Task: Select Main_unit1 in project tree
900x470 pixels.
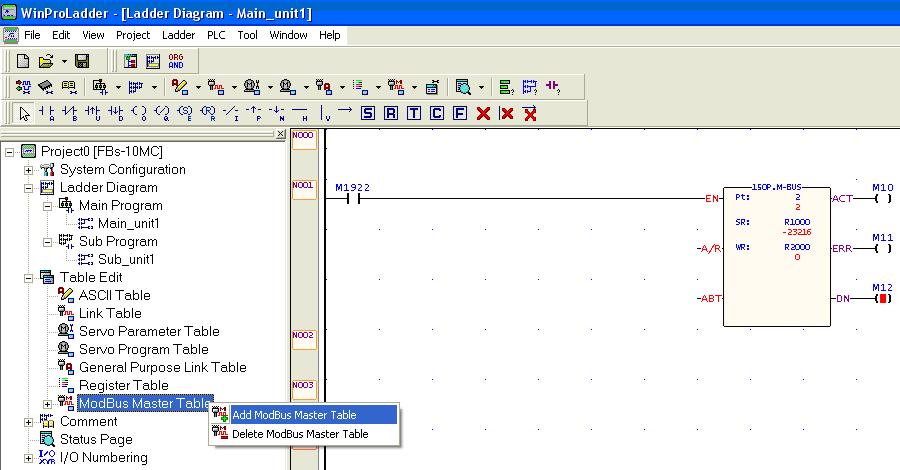Action: coord(129,223)
